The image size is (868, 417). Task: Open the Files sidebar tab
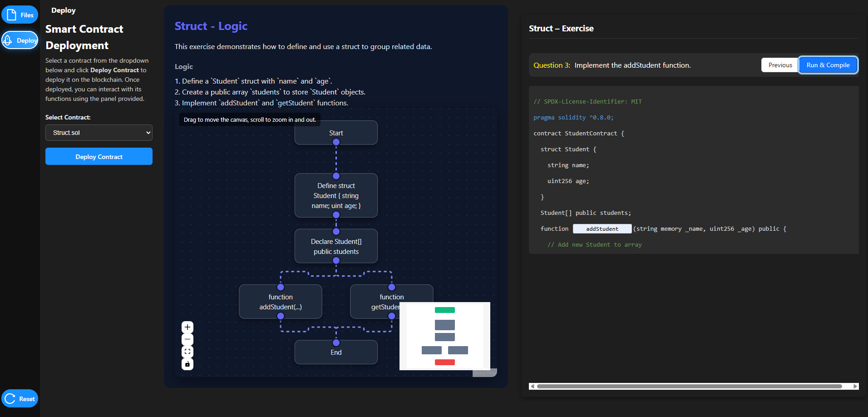point(20,15)
